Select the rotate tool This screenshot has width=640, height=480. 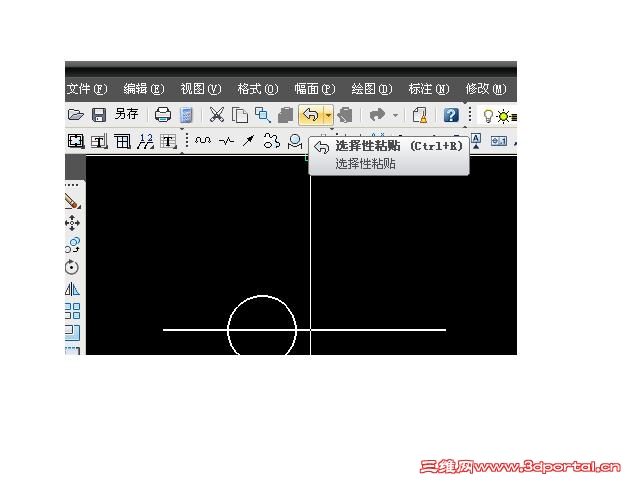[72, 267]
